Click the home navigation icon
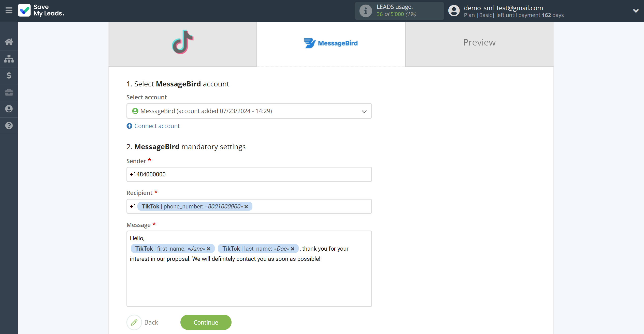Image resolution: width=644 pixels, height=334 pixels. coord(9,42)
